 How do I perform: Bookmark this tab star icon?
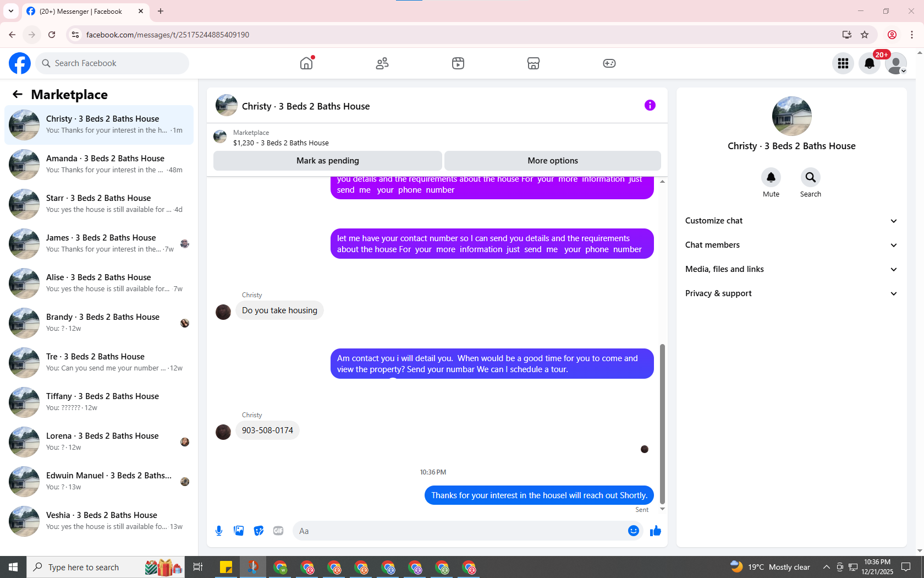click(865, 35)
